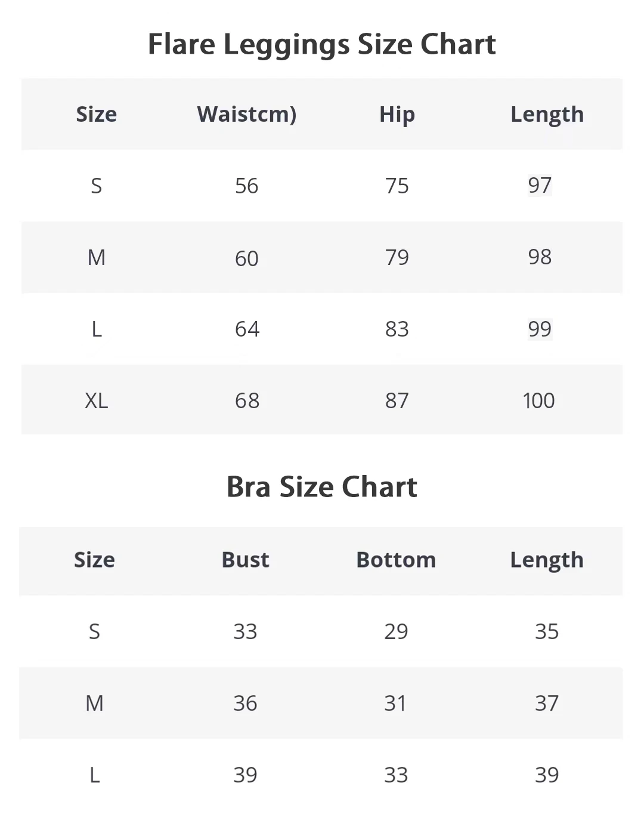Screen dimensions: 644x839
Task: Click the Flare Leggings Size Chart title
Action: click(x=321, y=44)
